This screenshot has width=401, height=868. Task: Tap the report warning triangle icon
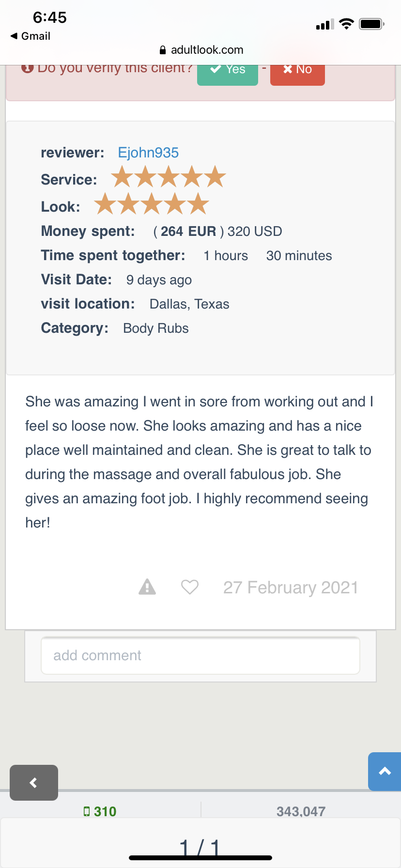point(147,587)
